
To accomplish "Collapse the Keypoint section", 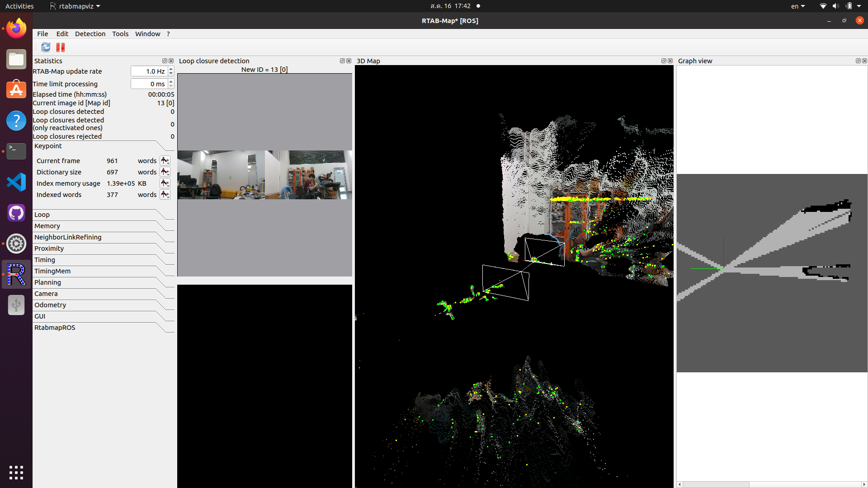I will [104, 146].
